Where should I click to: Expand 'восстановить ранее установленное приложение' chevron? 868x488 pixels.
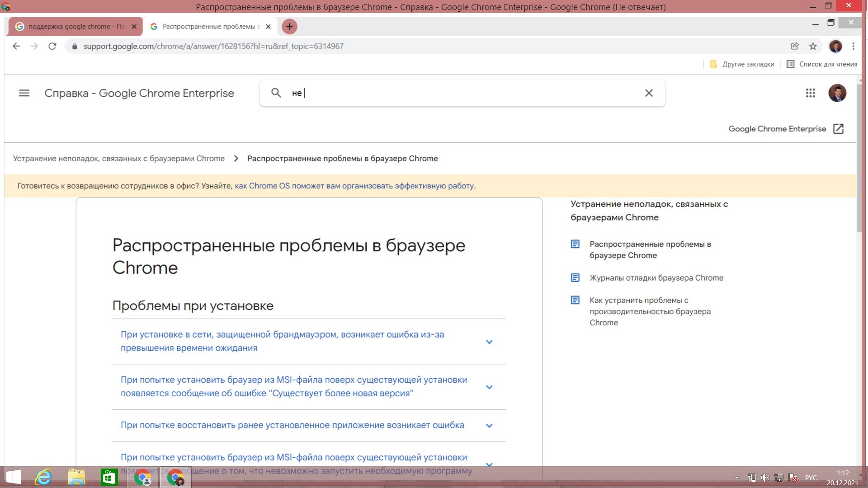coord(489,426)
